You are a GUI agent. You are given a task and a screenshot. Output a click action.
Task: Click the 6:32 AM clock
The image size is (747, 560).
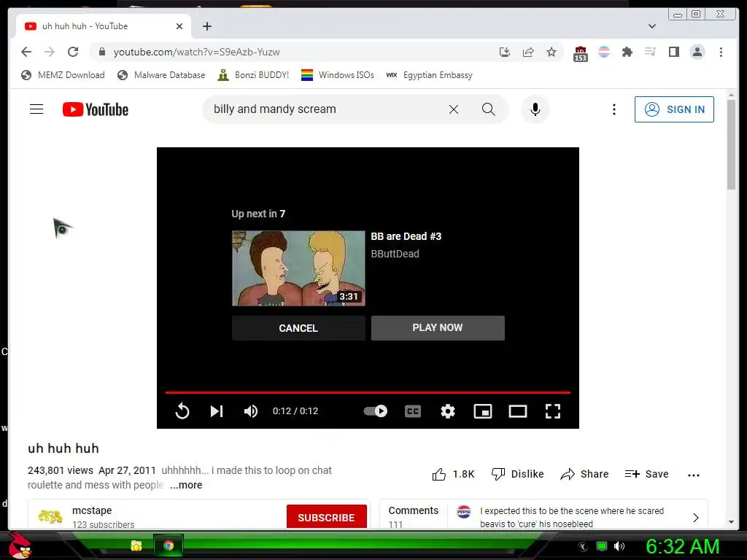click(682, 546)
